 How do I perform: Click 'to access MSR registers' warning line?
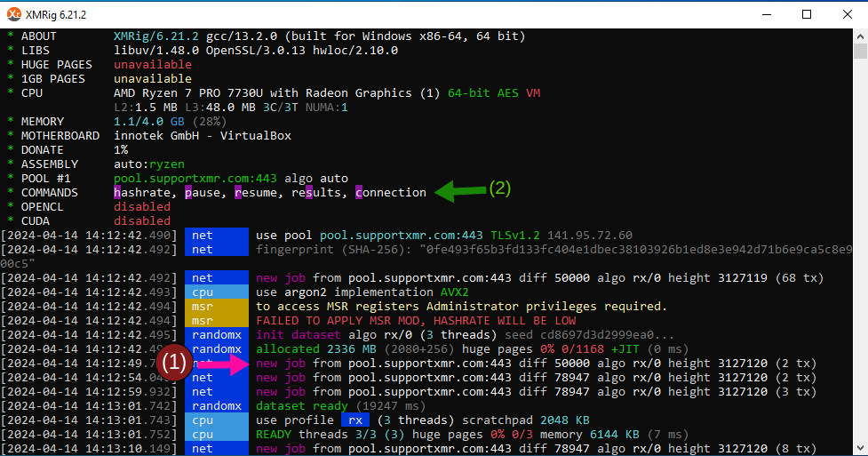coord(462,307)
